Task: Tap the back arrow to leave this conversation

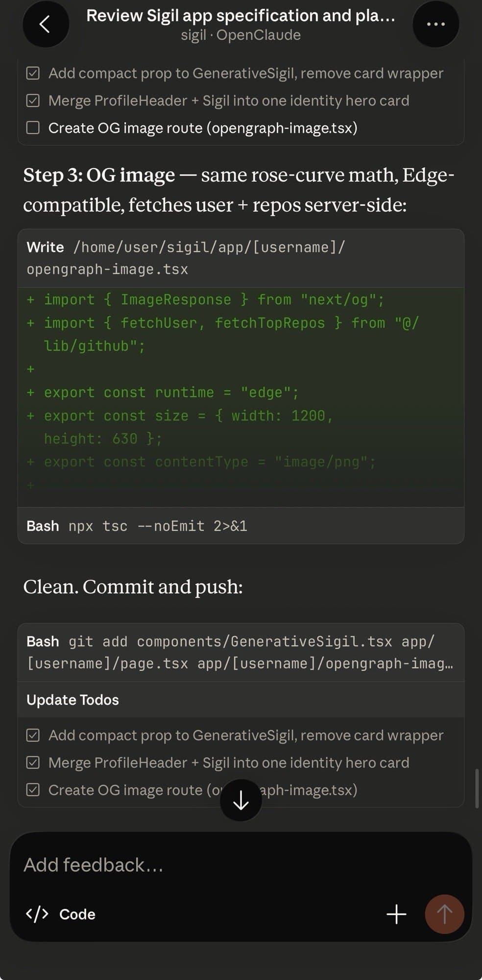Action: (x=45, y=23)
